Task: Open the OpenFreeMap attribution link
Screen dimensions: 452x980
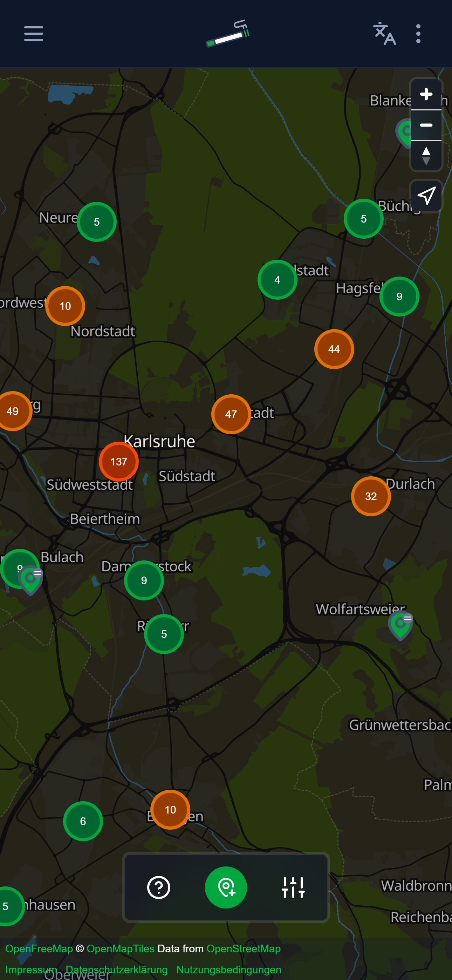Action: click(x=39, y=949)
